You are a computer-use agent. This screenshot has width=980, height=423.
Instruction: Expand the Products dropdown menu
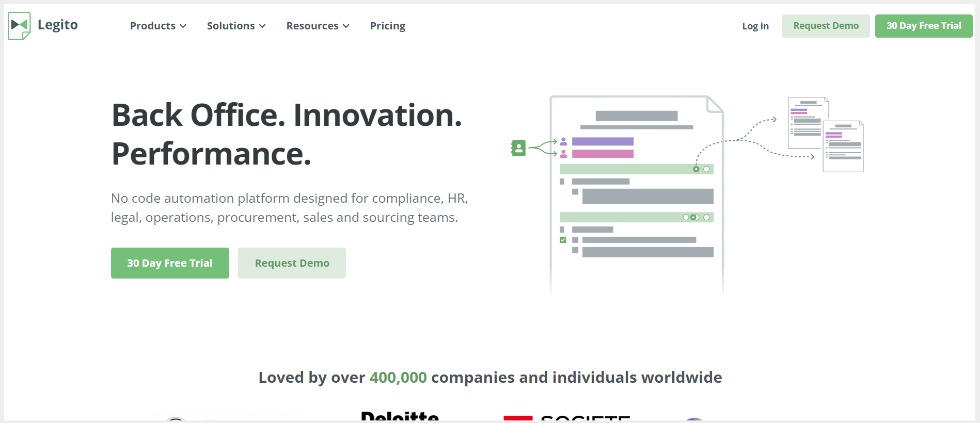point(158,26)
